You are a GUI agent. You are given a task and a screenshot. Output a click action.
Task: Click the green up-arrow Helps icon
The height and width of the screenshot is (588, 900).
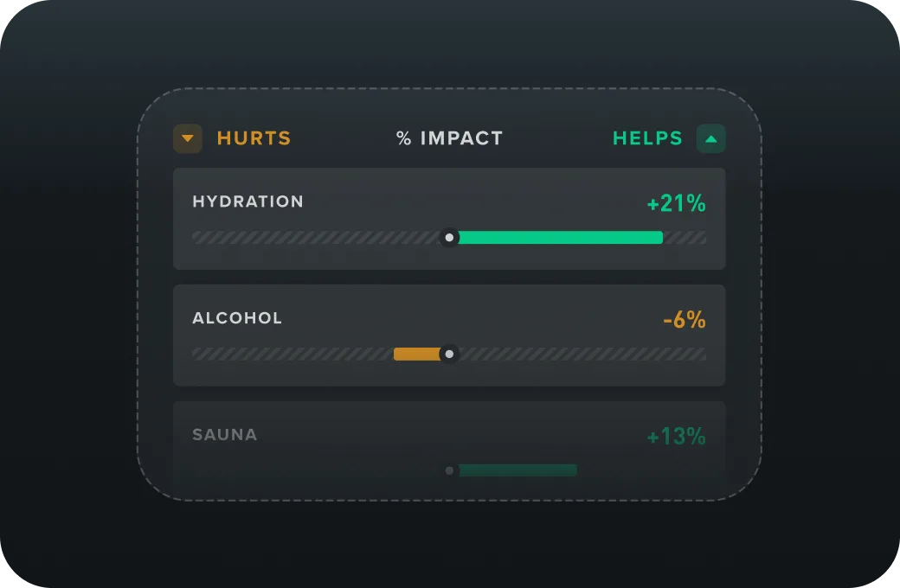[x=710, y=138]
